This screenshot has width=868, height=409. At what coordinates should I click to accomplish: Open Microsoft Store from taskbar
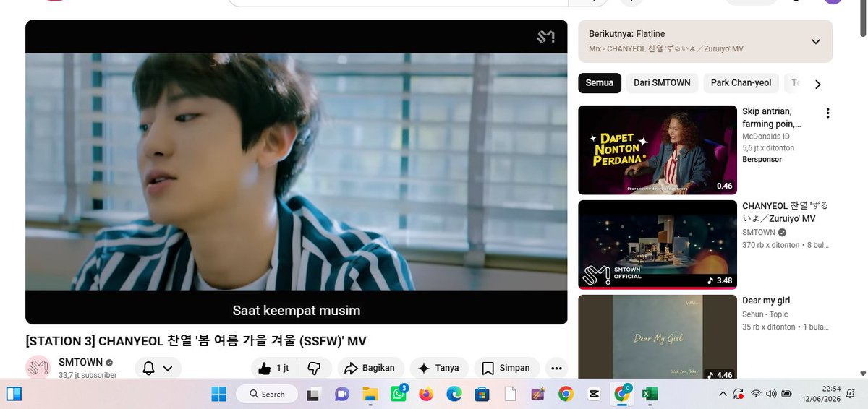click(482, 394)
